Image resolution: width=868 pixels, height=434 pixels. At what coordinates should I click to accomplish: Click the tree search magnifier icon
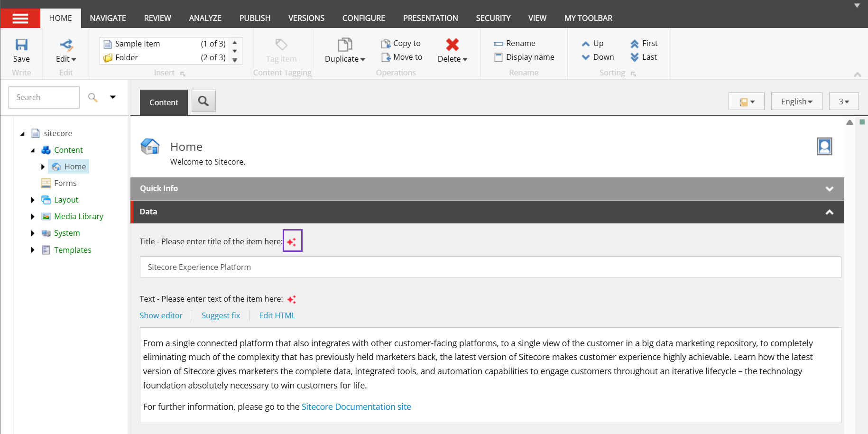tap(93, 97)
